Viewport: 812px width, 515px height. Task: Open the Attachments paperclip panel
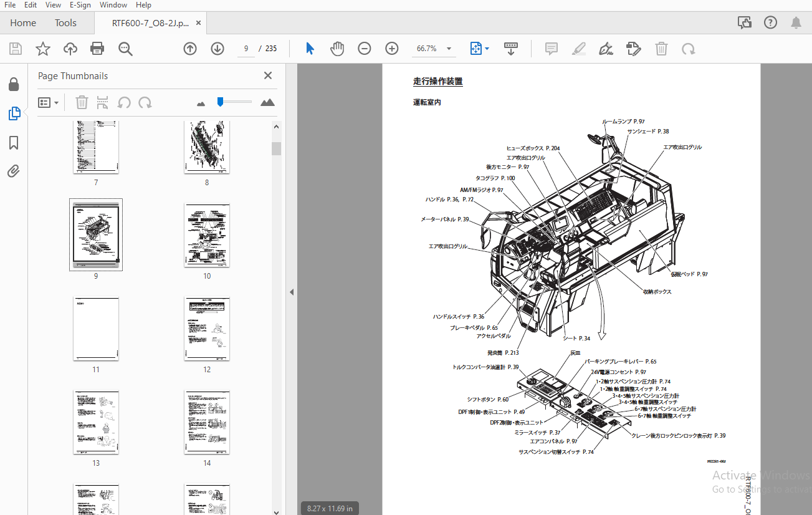point(14,171)
